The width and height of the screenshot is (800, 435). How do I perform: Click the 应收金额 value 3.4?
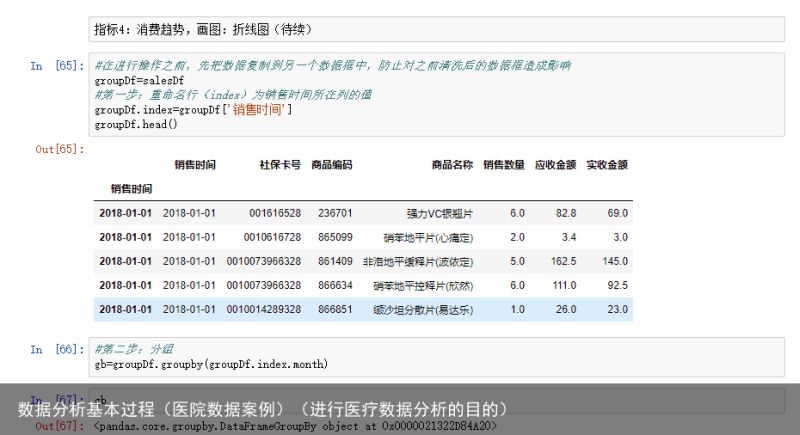tap(569, 237)
